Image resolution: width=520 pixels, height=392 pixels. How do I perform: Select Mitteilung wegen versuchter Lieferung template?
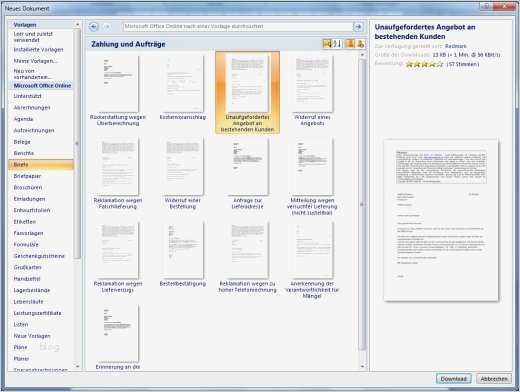click(312, 177)
